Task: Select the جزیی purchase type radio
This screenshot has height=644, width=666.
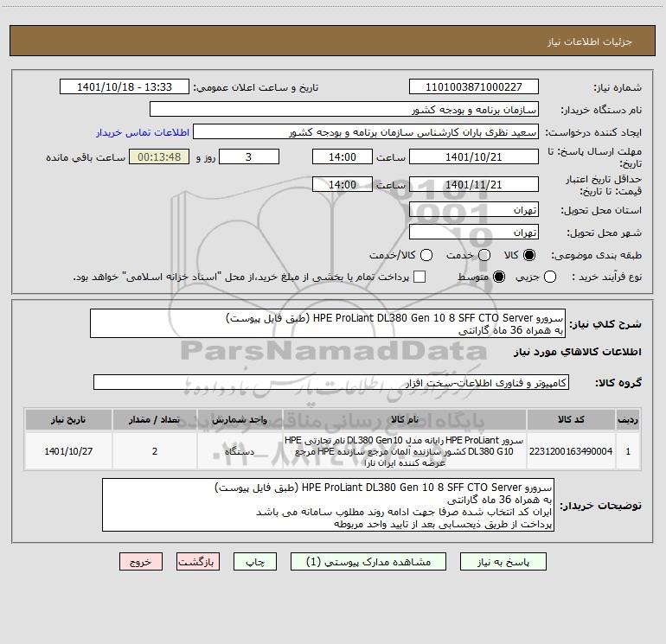Action: [x=549, y=277]
